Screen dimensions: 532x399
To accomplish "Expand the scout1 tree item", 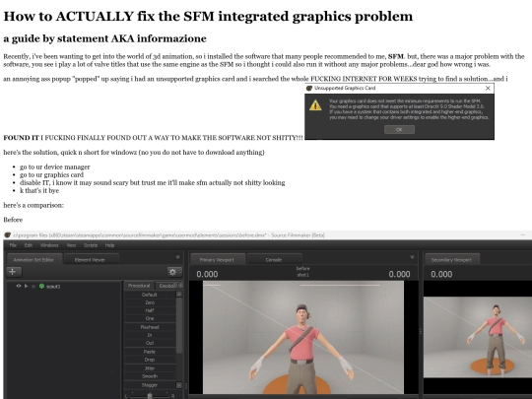I will click(27, 286).
